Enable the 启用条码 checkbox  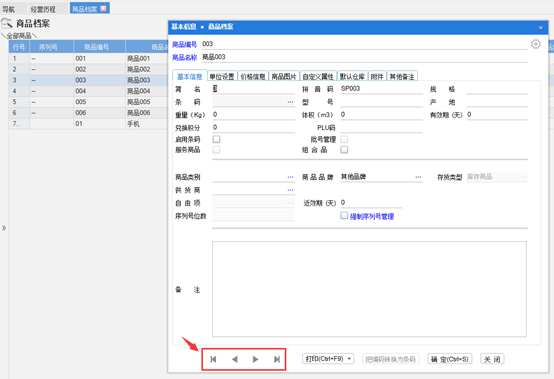[216, 139]
